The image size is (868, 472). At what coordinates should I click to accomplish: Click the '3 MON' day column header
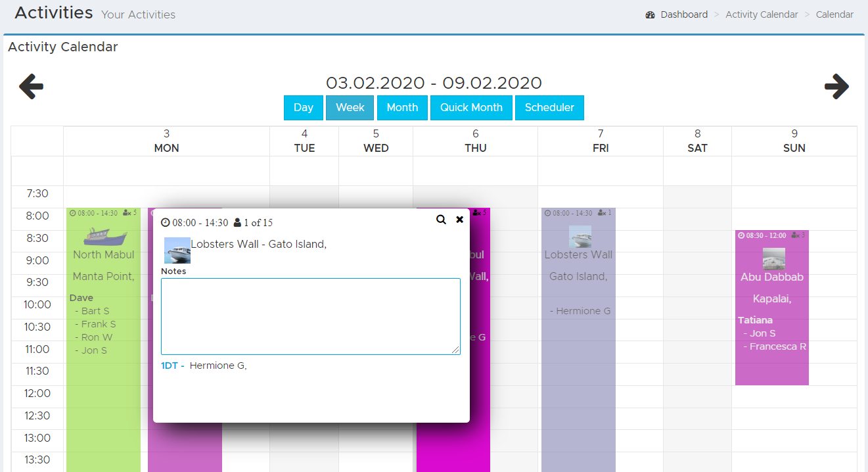[x=166, y=141]
